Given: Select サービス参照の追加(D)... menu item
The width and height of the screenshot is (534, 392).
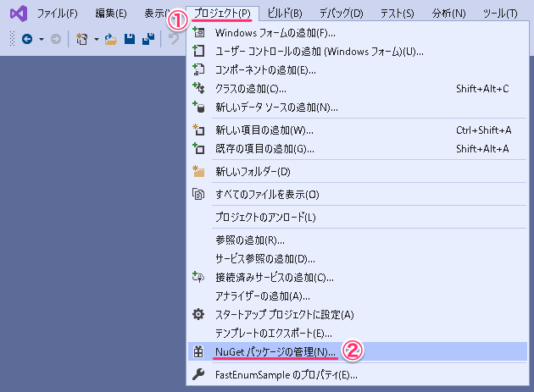Looking at the screenshot, I should (x=358, y=259).
